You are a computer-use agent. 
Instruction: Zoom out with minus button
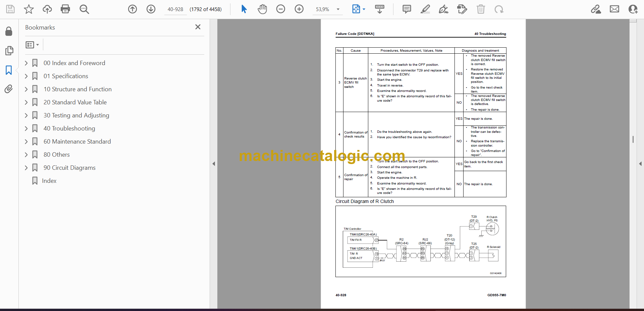click(281, 9)
